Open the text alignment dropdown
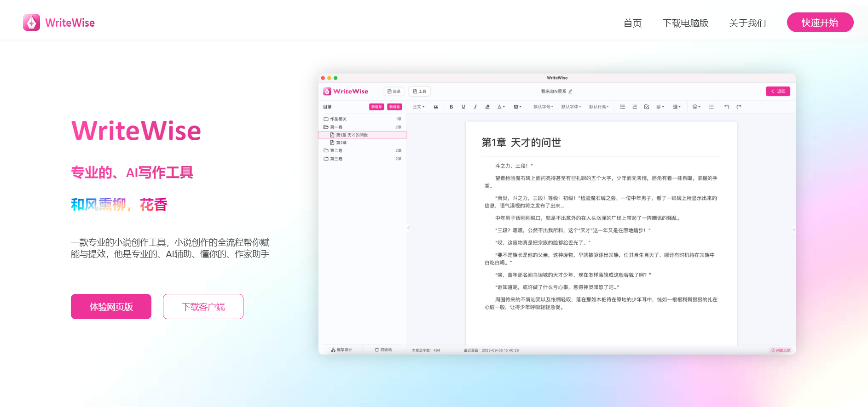 660,107
